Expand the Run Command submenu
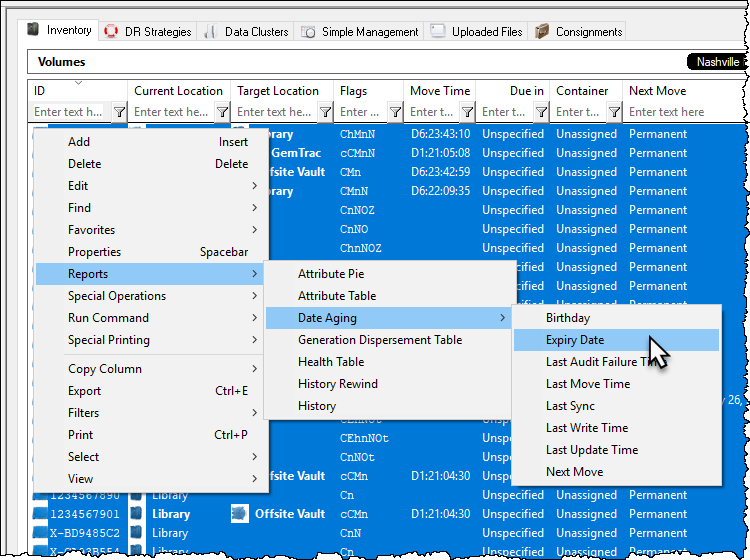 tap(149, 318)
